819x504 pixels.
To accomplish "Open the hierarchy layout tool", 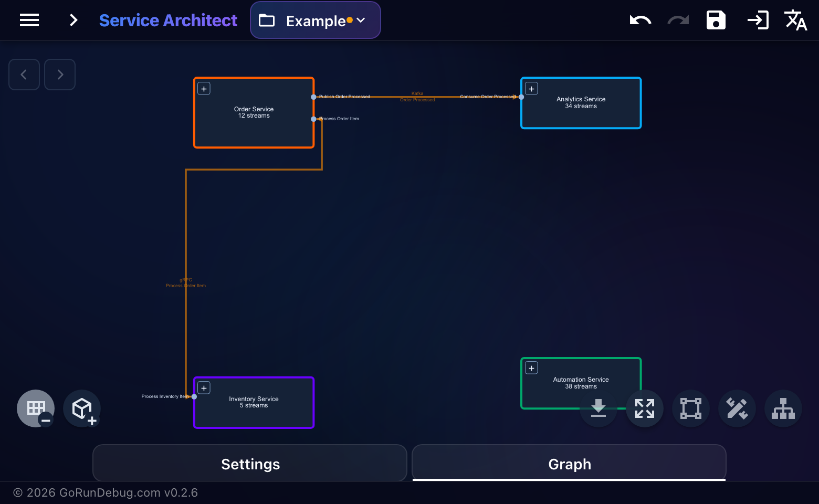I will click(x=783, y=408).
